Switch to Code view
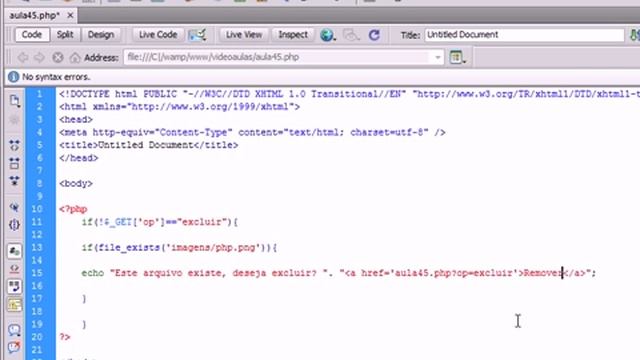Screen dimensions: 640x360 32,35
